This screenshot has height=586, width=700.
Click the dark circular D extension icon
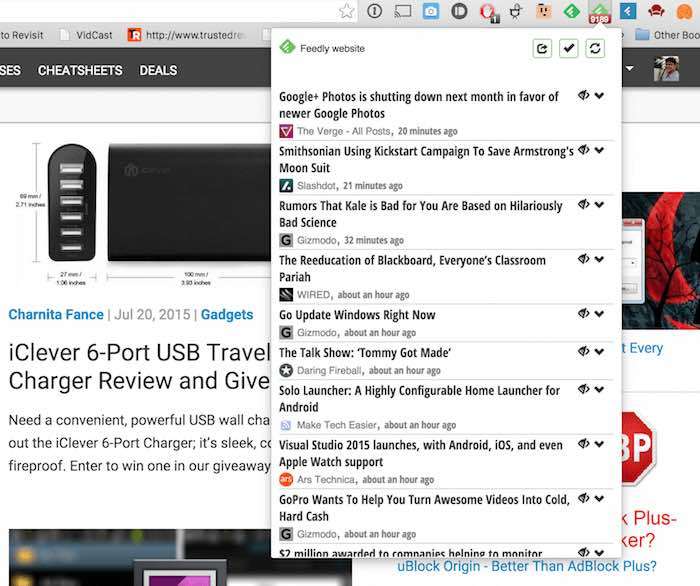coord(459,11)
